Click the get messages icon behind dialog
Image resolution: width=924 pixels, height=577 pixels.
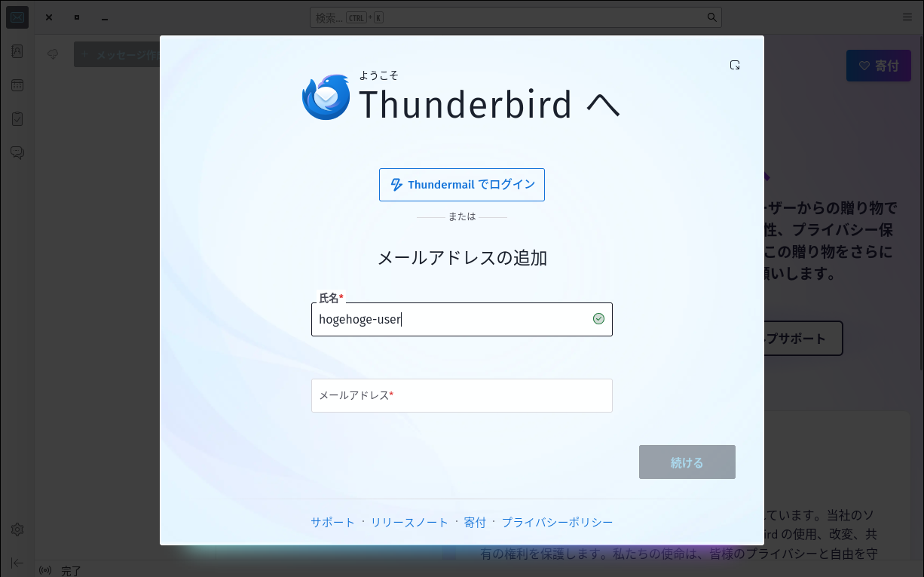click(53, 54)
